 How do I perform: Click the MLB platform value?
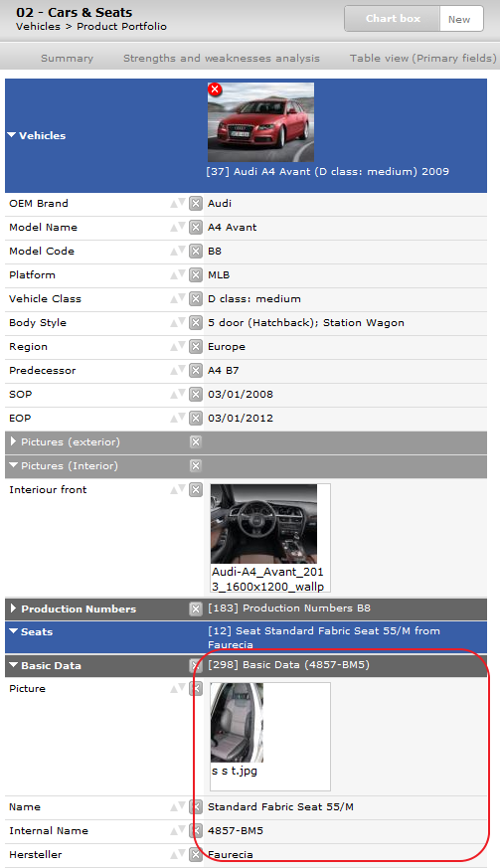point(219,275)
